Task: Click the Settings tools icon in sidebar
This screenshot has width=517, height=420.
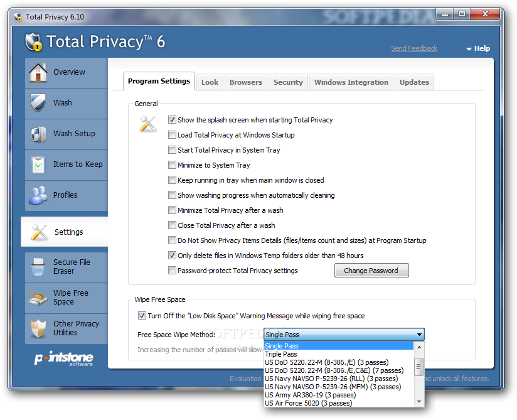Action: point(40,232)
